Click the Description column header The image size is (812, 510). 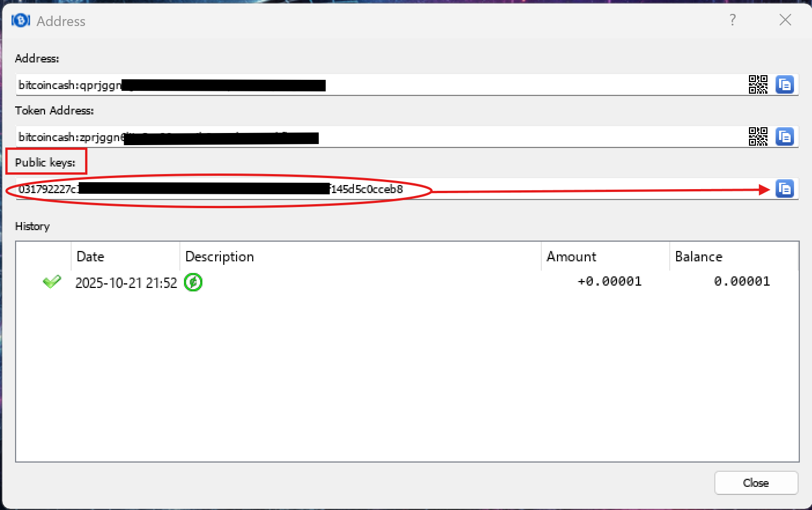coord(219,256)
